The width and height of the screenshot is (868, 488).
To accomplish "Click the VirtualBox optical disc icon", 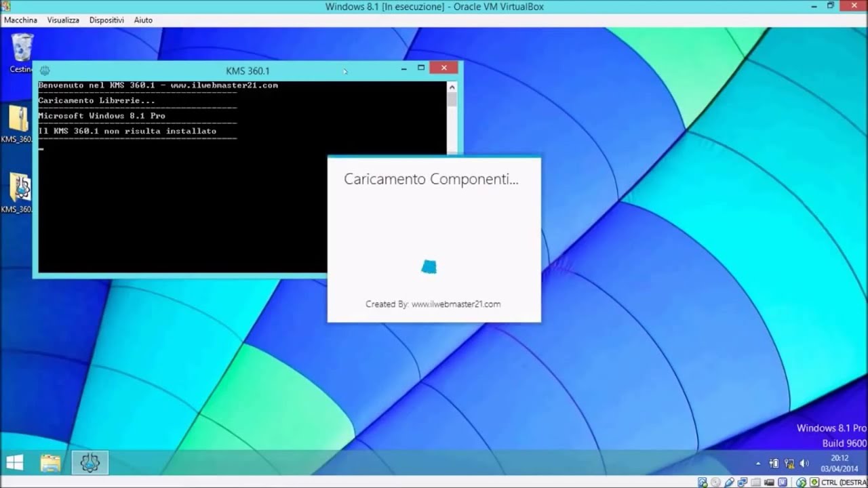I will tap(715, 483).
